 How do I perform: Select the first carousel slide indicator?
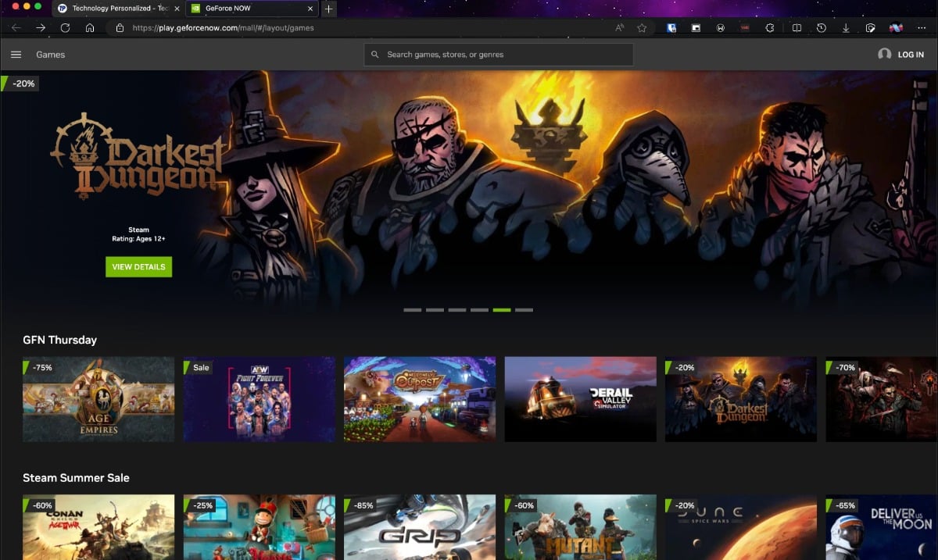click(412, 310)
